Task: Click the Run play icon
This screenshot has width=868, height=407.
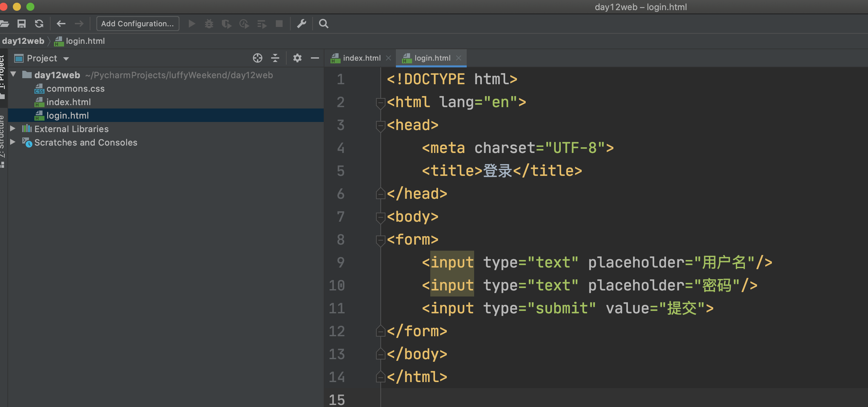Action: [x=192, y=24]
